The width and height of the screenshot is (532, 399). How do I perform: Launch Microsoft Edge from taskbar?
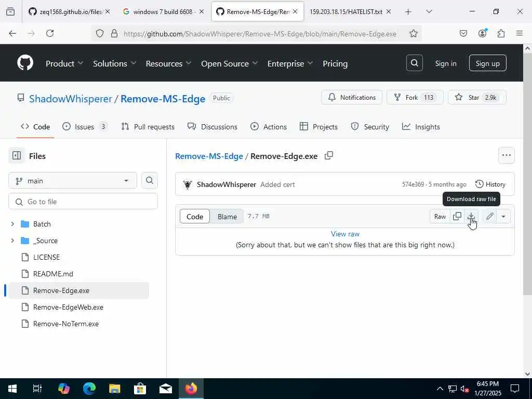89,389
